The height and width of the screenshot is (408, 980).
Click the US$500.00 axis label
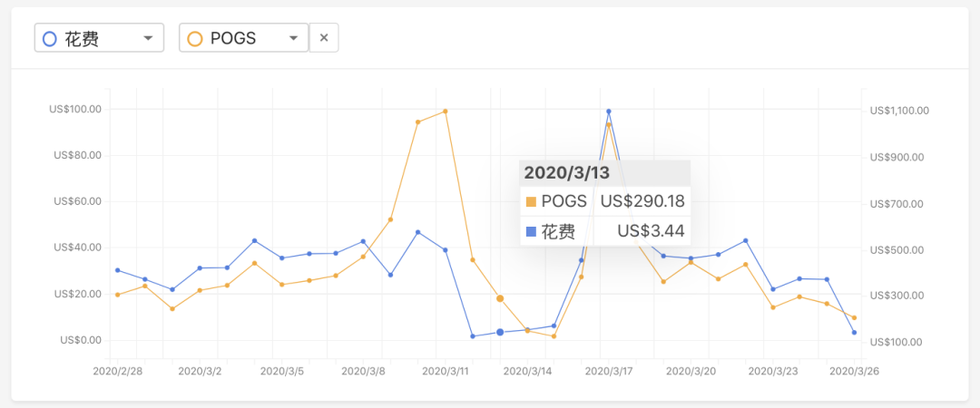click(897, 250)
